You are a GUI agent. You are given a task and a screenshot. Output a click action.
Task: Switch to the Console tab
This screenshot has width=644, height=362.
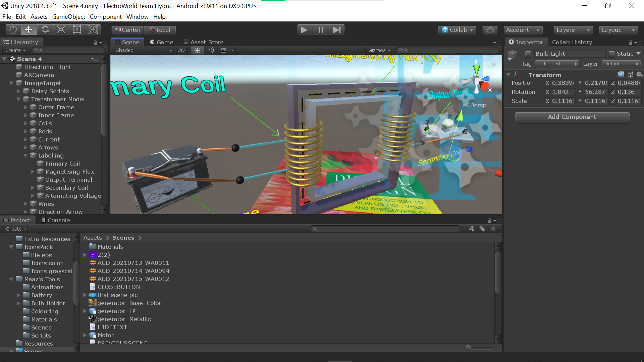pyautogui.click(x=55, y=220)
